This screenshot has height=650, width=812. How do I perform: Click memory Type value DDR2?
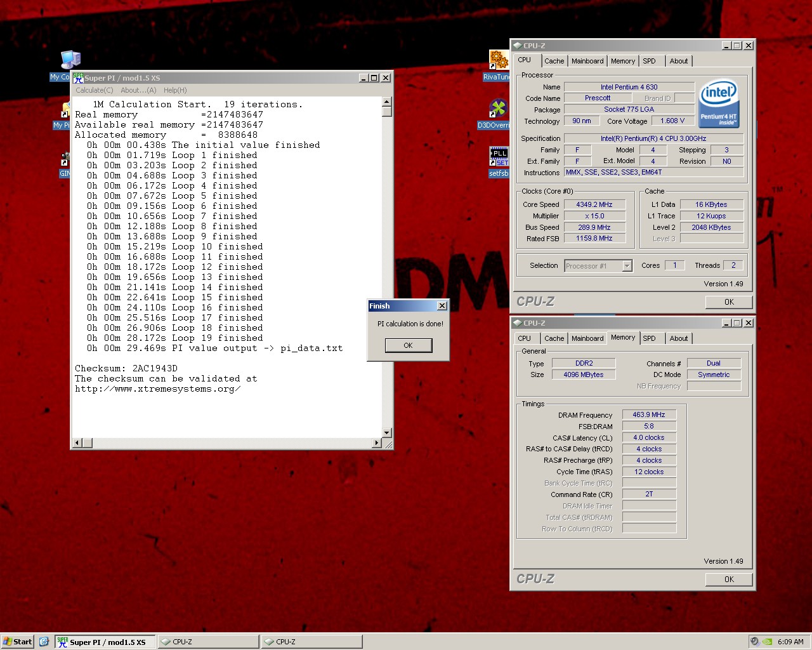(x=584, y=363)
